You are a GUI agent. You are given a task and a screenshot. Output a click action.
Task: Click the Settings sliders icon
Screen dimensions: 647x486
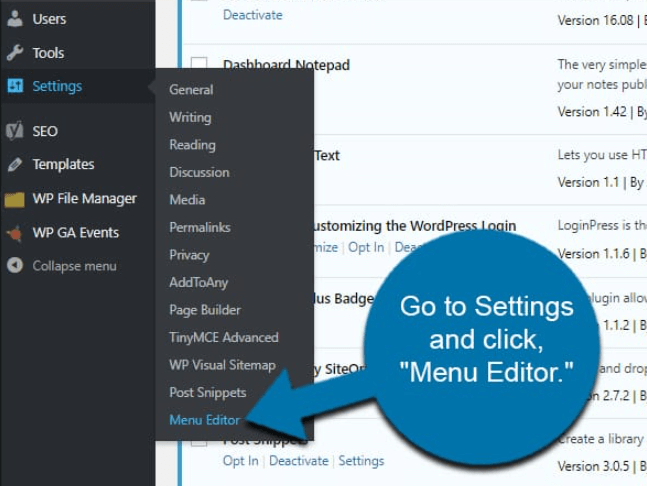[15, 86]
